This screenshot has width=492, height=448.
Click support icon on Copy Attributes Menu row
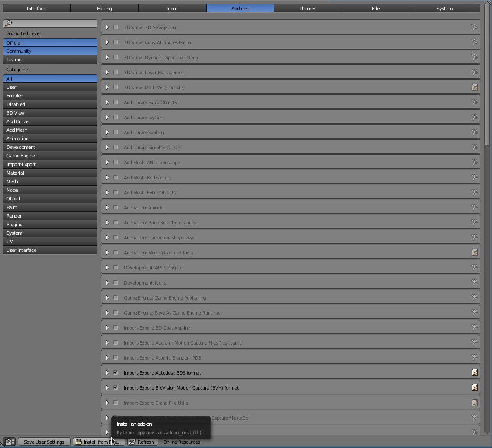tap(474, 42)
